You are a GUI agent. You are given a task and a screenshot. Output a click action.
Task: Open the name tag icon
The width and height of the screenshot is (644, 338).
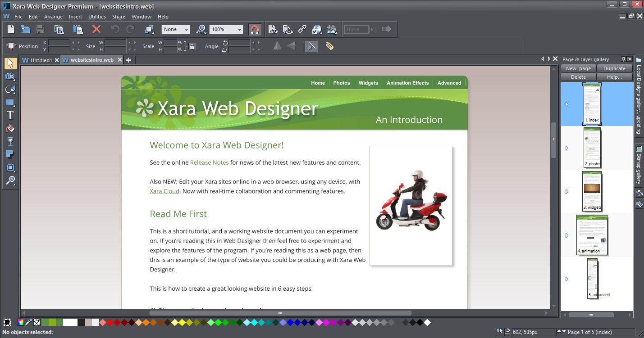329,46
